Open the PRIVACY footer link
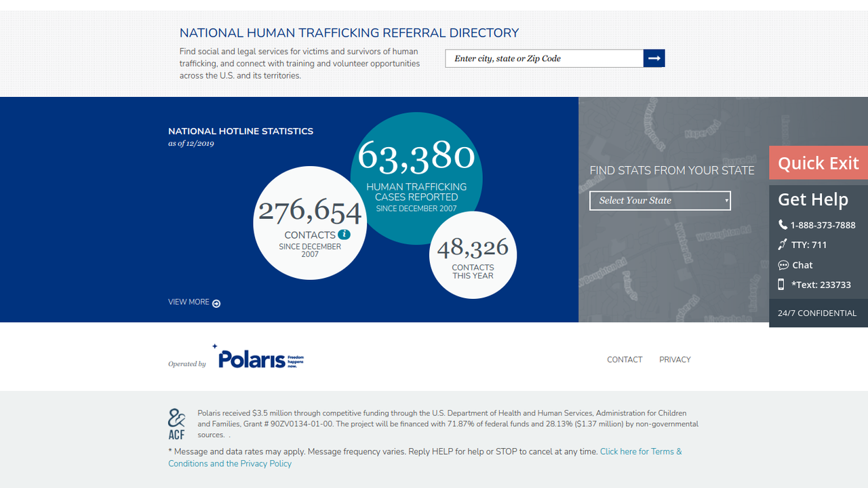Image resolution: width=868 pixels, height=488 pixels. (x=675, y=360)
